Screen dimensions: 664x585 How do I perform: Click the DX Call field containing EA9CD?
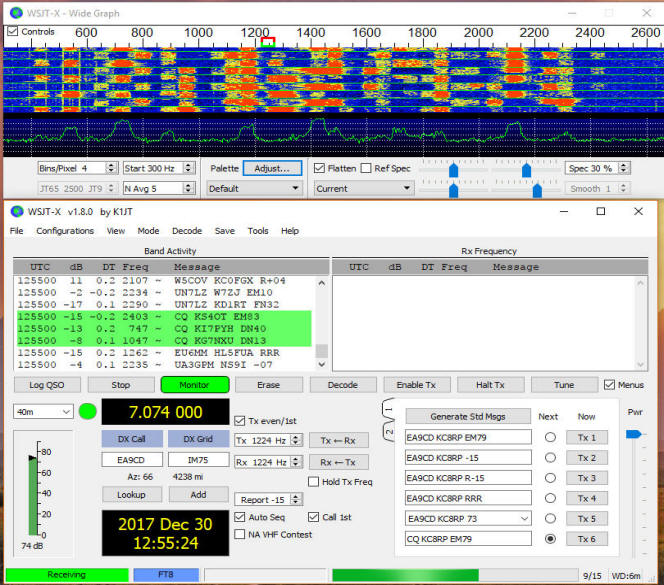pos(131,460)
